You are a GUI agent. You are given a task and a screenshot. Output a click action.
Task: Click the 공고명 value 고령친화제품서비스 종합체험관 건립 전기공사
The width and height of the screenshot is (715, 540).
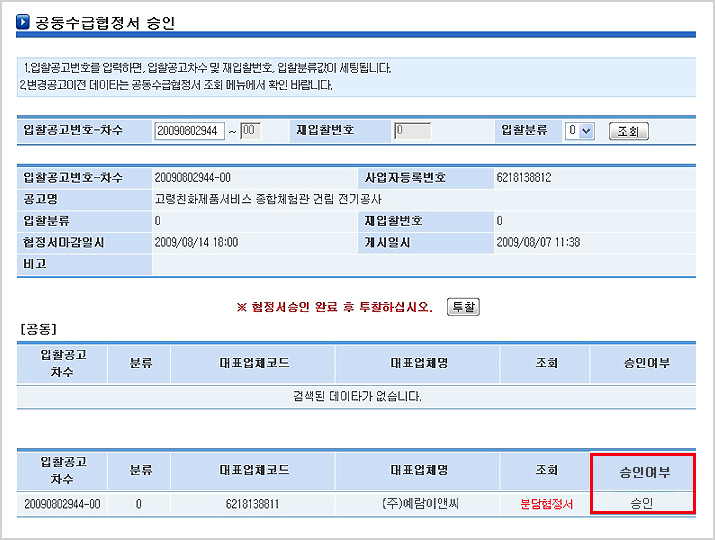(270, 199)
